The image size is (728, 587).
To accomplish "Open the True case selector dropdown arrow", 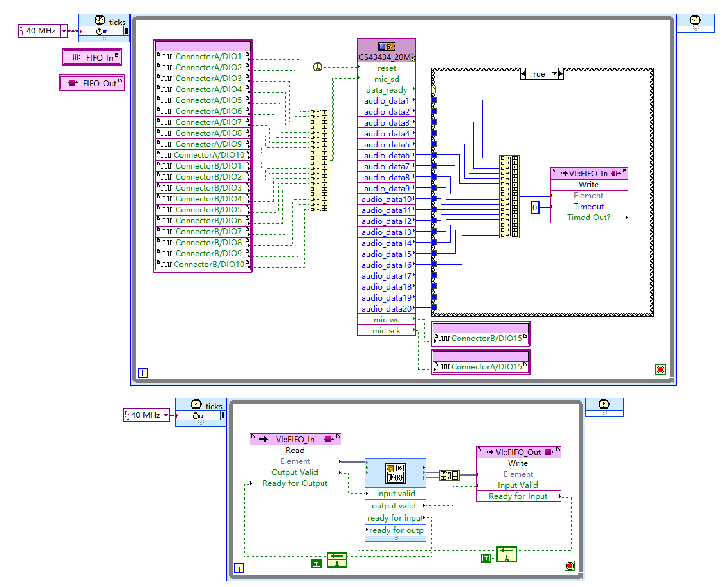I will click(x=554, y=74).
